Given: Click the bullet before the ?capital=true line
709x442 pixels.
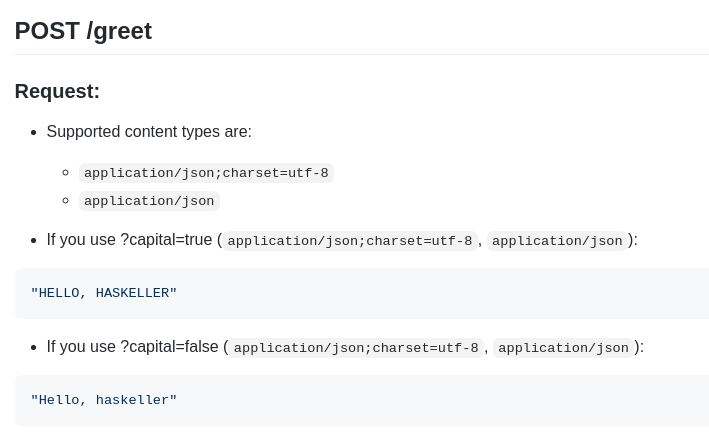Looking at the screenshot, I should pyautogui.click(x=33, y=241).
